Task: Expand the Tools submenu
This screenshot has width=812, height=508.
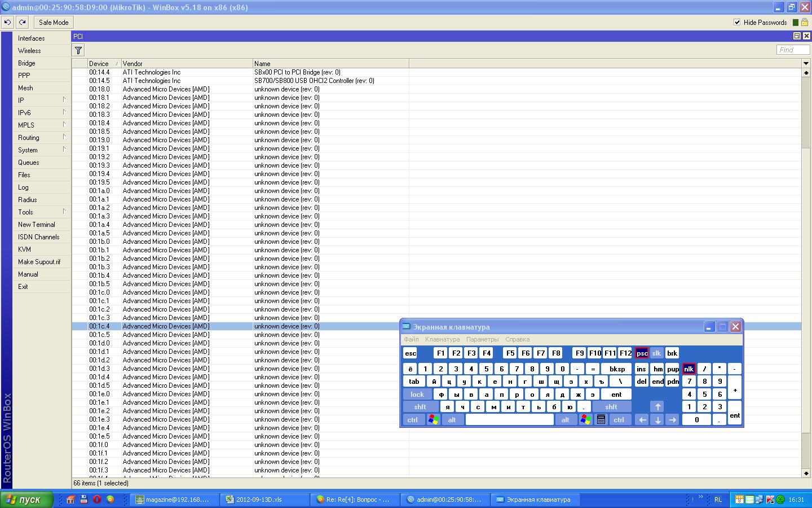Action: (x=42, y=212)
